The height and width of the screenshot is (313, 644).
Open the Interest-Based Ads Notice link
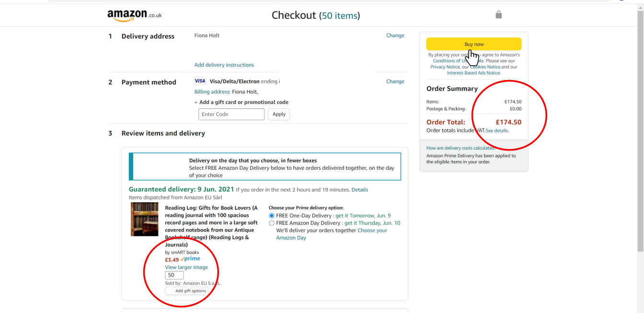point(473,73)
